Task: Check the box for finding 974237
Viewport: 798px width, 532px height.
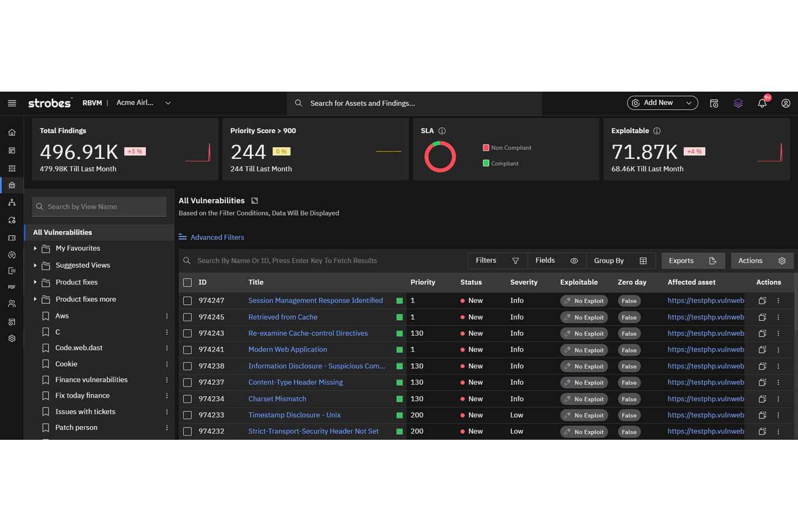Action: click(188, 383)
